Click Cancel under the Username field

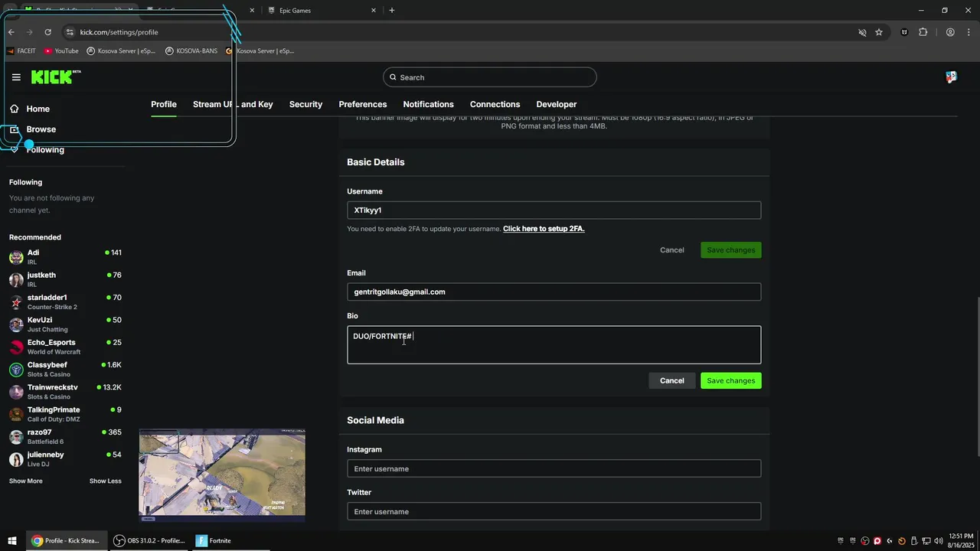(x=672, y=250)
